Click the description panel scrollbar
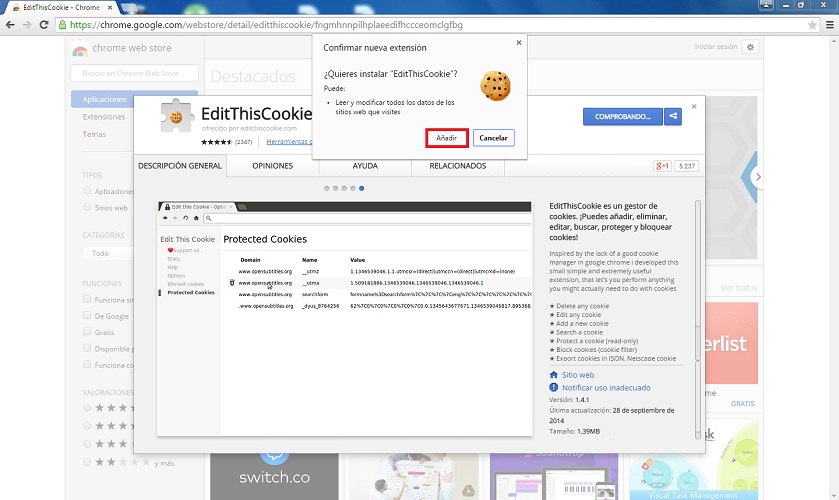This screenshot has width=839, height=500. coord(697,320)
